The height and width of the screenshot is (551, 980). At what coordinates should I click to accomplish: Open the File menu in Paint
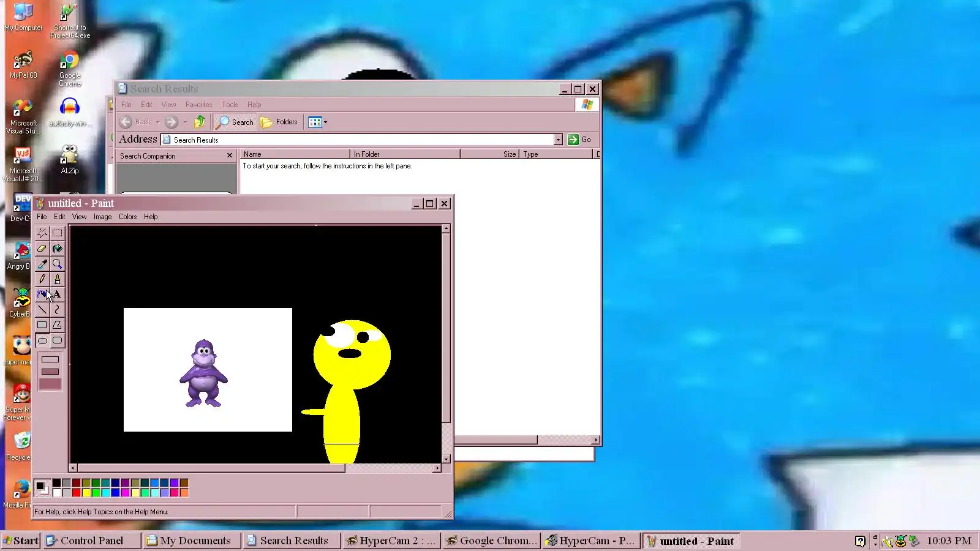pos(42,217)
